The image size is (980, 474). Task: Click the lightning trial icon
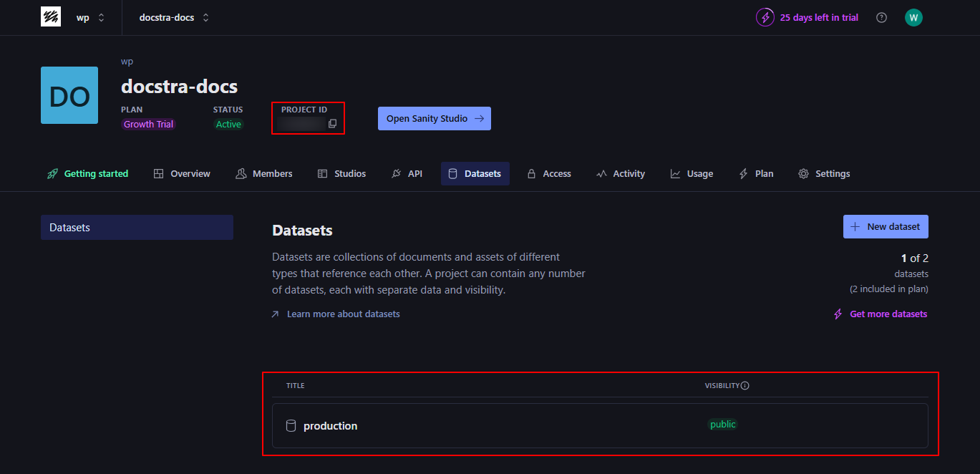(765, 17)
